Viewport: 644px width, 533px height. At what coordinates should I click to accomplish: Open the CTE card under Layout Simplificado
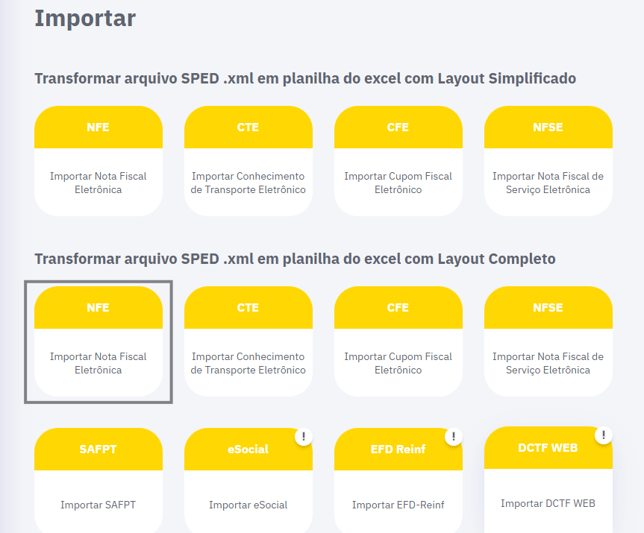[248, 161]
